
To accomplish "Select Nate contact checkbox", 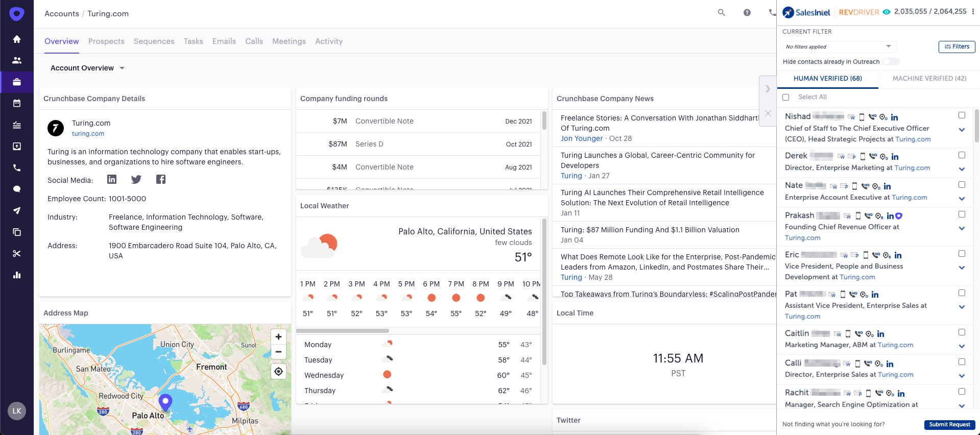I will (x=962, y=184).
